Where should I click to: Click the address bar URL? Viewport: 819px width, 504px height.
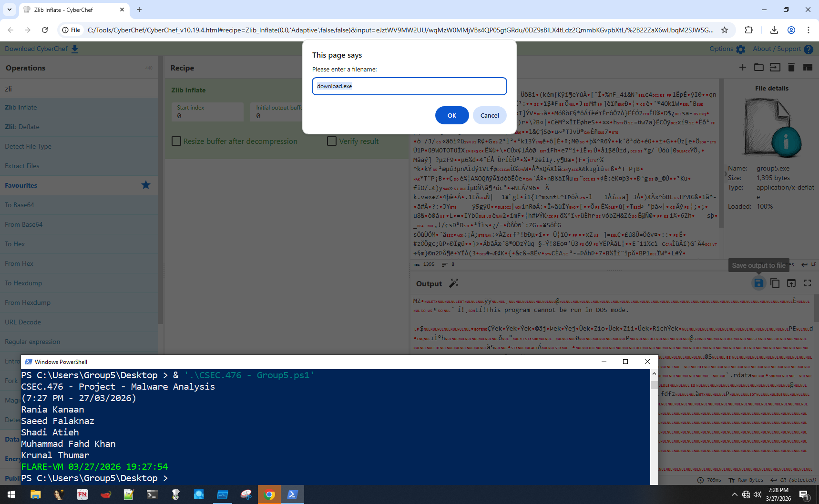pyautogui.click(x=400, y=30)
